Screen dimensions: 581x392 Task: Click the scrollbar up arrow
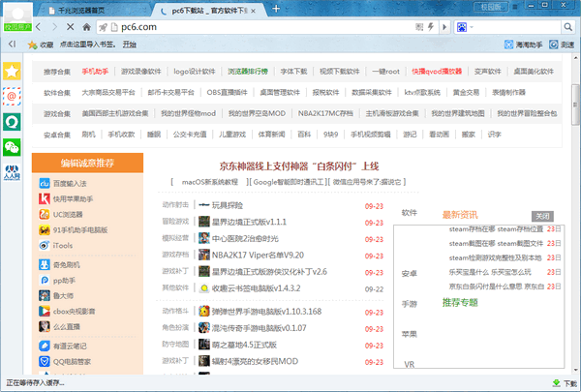[575, 58]
